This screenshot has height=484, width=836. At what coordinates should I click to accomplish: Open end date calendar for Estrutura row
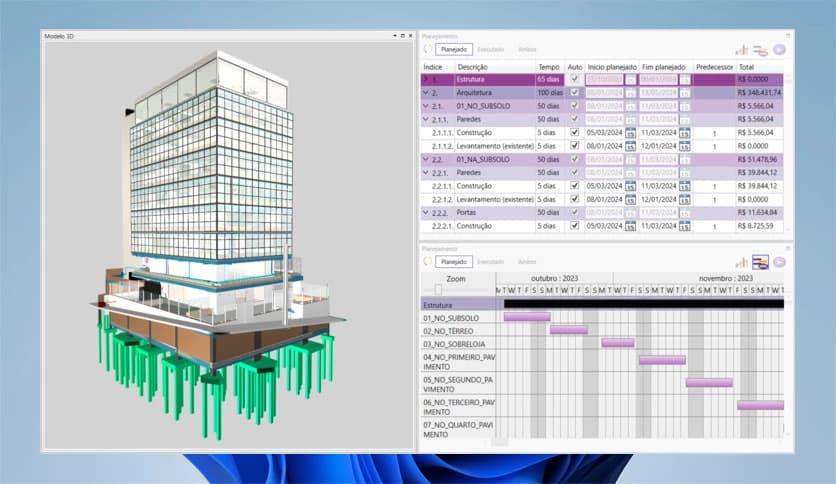click(x=685, y=79)
